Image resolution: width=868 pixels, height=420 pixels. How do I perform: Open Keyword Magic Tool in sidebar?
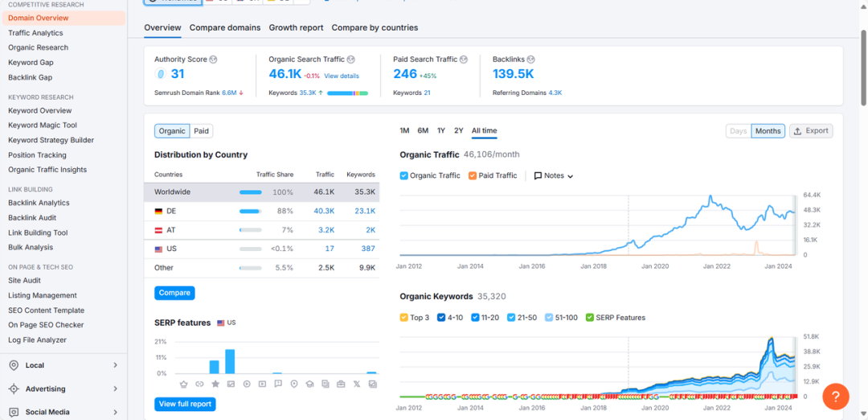click(43, 126)
